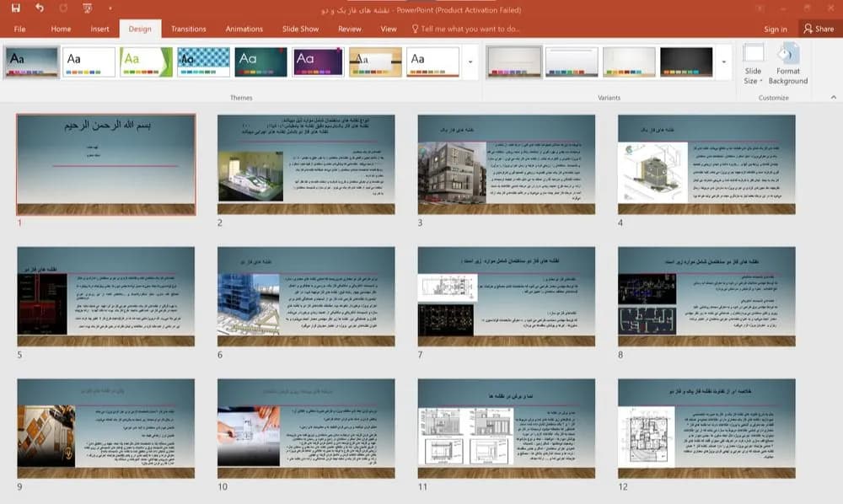Click the Share person icon
Image resolution: width=843 pixels, height=504 pixels.
(x=808, y=29)
